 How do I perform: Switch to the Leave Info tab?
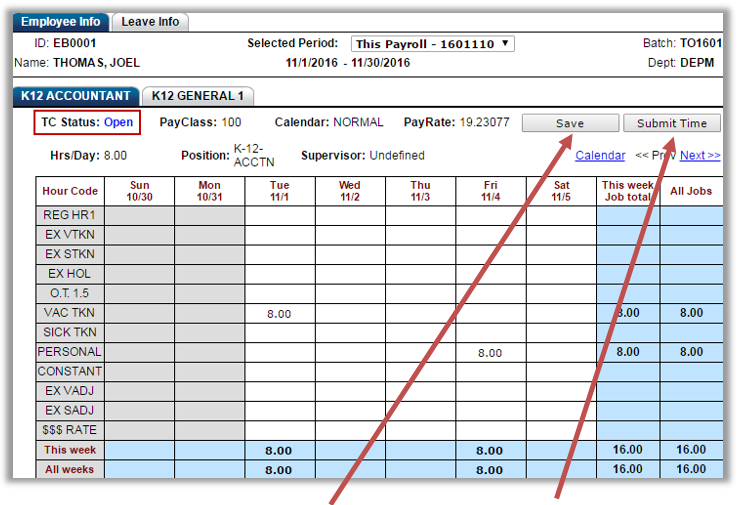click(150, 21)
